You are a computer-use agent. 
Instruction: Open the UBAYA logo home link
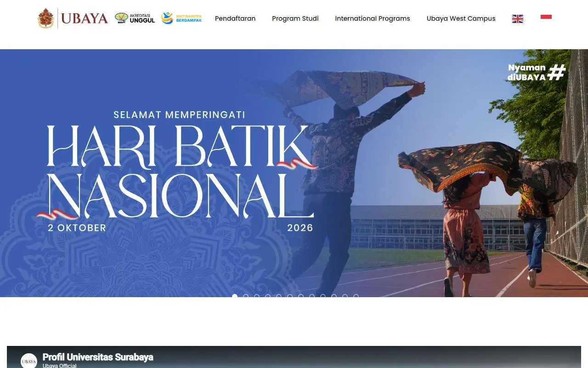(73, 18)
